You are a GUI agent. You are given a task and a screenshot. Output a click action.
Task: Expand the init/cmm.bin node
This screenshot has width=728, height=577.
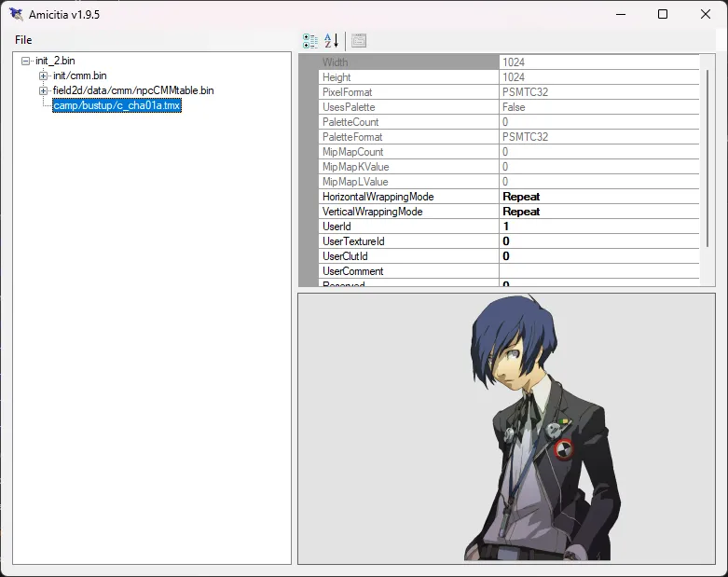[43, 76]
